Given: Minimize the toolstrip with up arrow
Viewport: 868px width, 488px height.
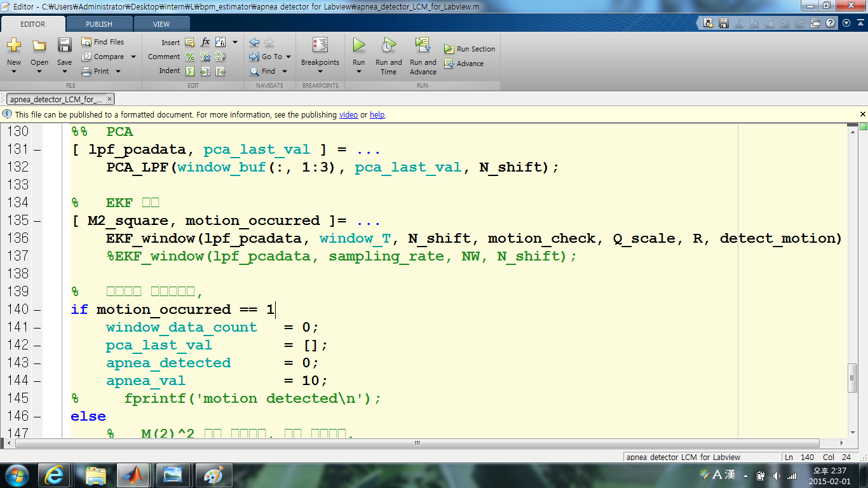Looking at the screenshot, I should click(860, 24).
